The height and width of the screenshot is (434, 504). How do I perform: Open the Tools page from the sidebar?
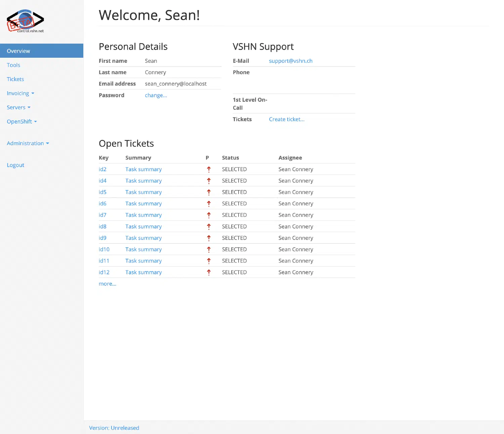point(13,65)
